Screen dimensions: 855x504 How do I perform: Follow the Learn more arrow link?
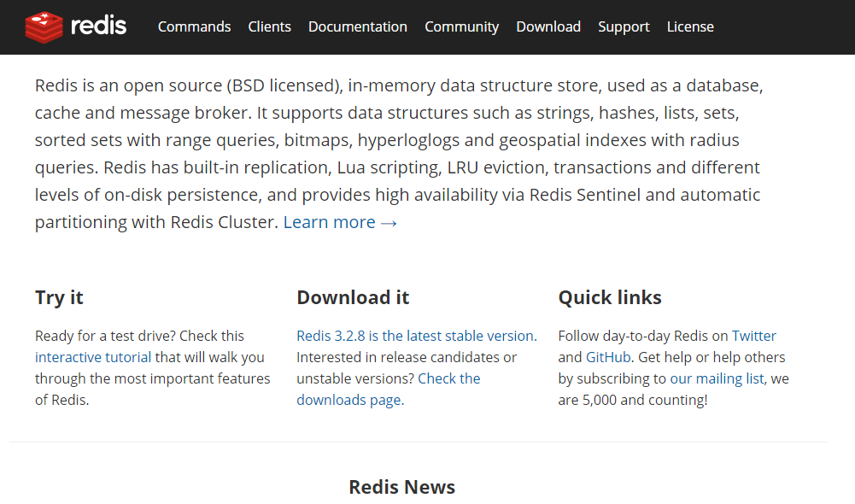point(340,222)
